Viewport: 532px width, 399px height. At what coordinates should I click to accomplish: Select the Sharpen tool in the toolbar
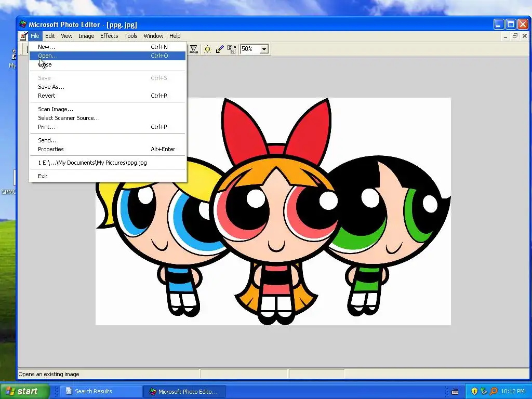coord(194,49)
